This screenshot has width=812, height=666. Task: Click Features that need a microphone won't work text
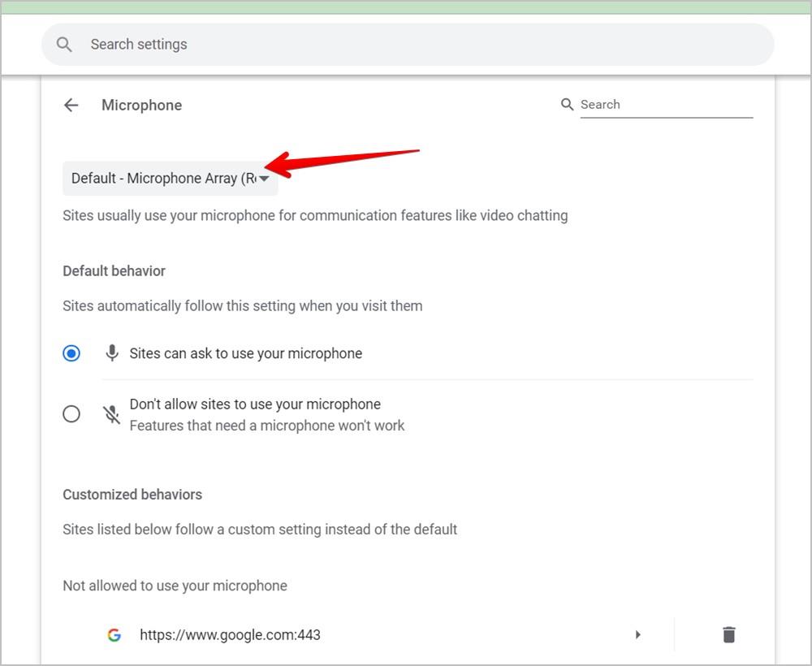[266, 426]
